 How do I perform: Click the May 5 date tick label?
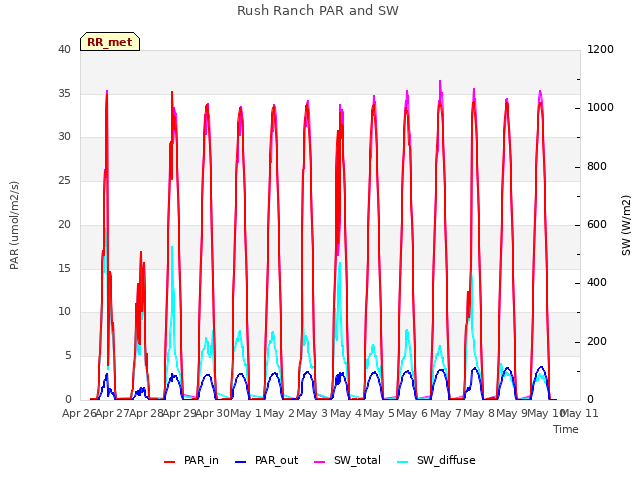[379, 413]
